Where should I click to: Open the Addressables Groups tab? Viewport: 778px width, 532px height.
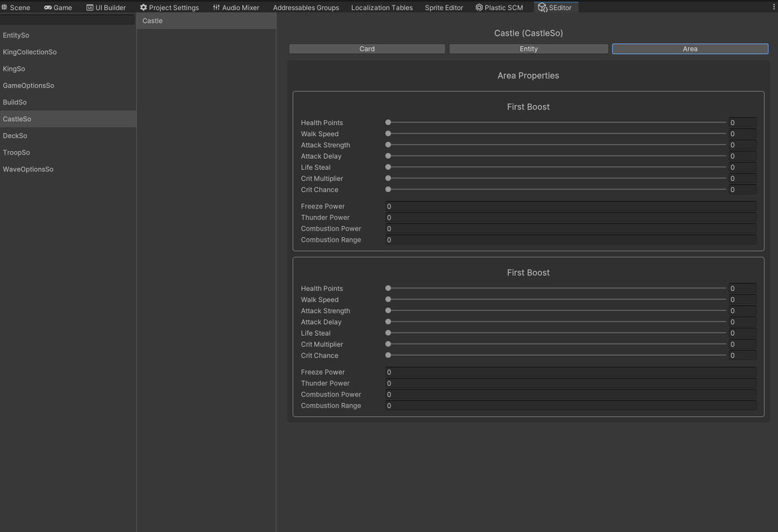(x=305, y=7)
